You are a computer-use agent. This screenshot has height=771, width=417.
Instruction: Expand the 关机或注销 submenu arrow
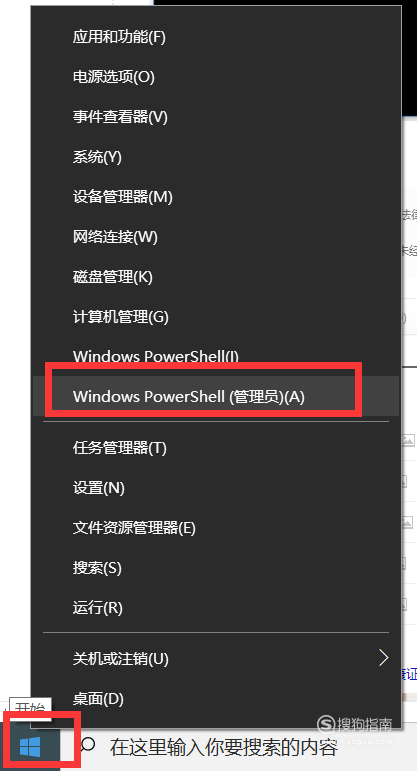point(384,657)
